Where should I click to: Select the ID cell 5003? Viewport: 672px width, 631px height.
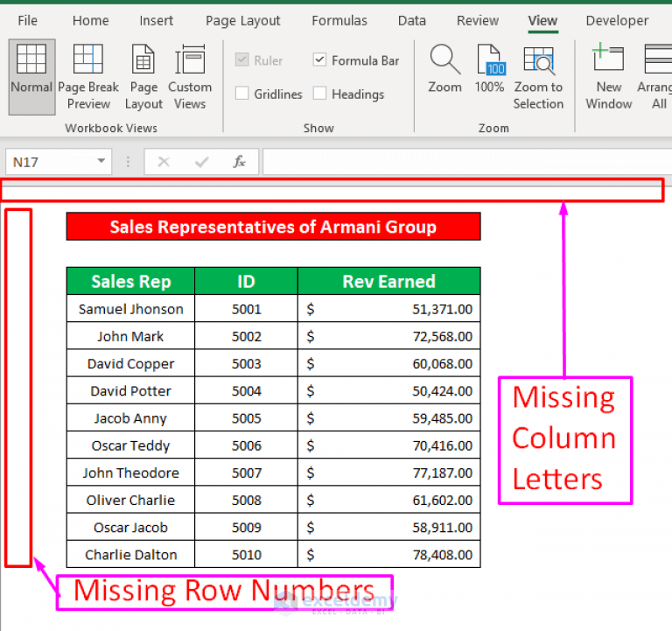coord(246,363)
